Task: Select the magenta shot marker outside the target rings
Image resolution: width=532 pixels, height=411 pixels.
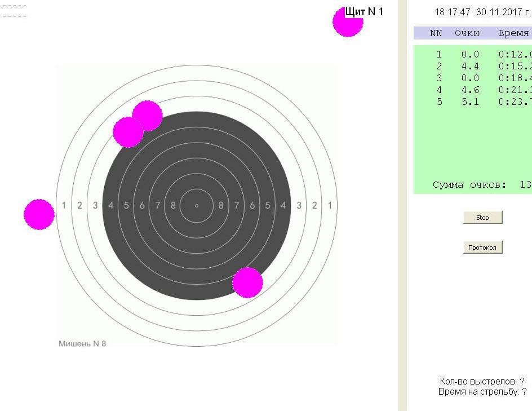Action: (x=39, y=214)
